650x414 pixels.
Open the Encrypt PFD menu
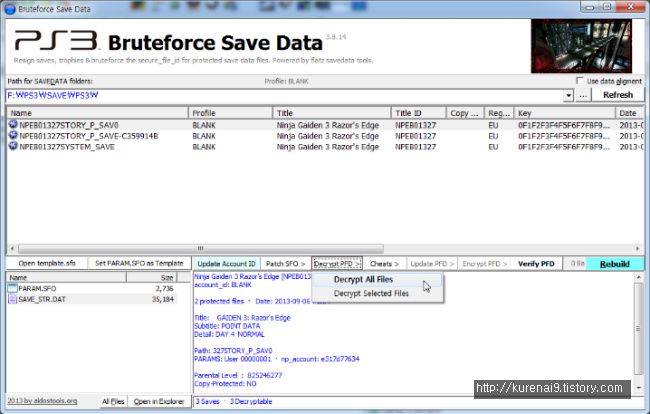coord(485,264)
